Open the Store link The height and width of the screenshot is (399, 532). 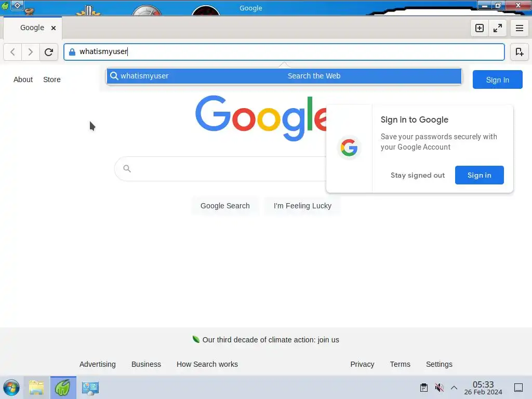pyautogui.click(x=52, y=79)
